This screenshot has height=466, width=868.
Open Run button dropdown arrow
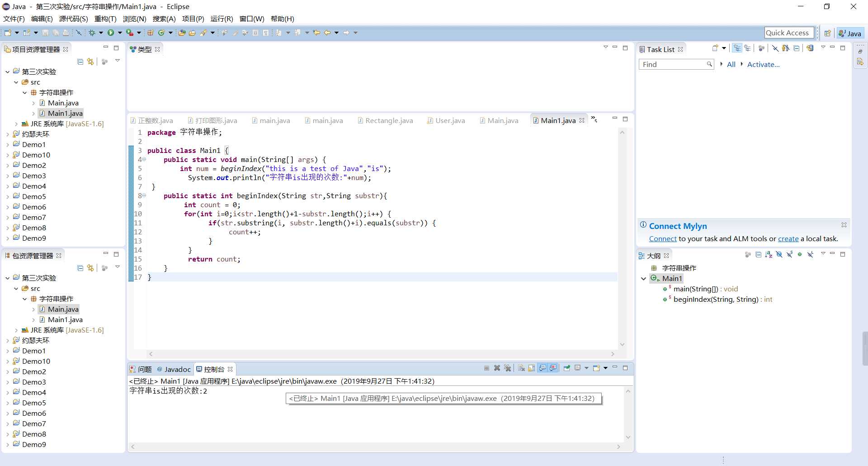pos(120,33)
